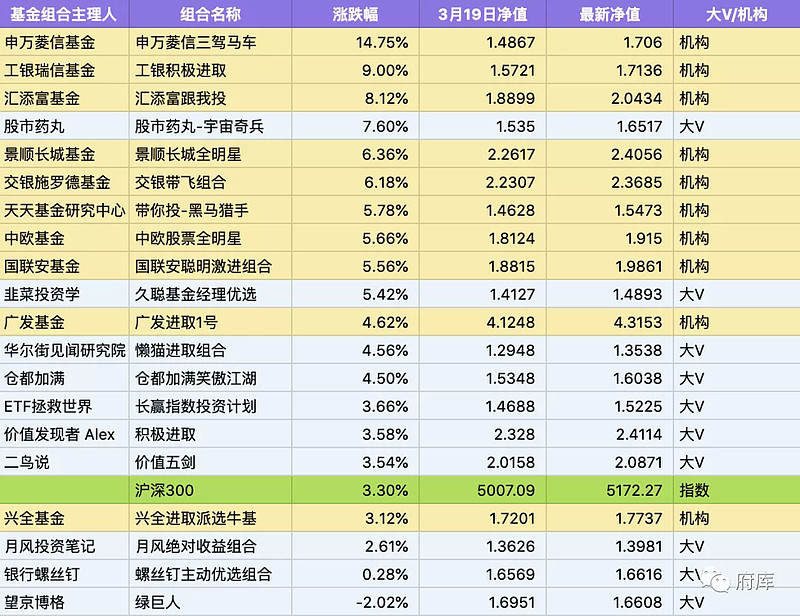Click the 景顺长城基金 cell
This screenshot has width=800, height=616.
(64, 154)
